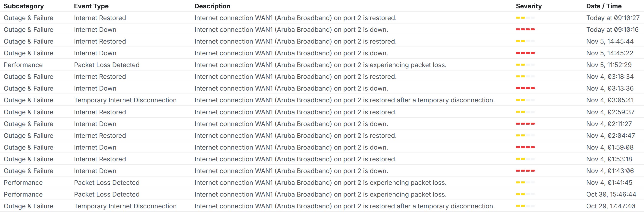Click the Nov 5, 14:45:44 timestamp
644x212 pixels.
(x=610, y=41)
